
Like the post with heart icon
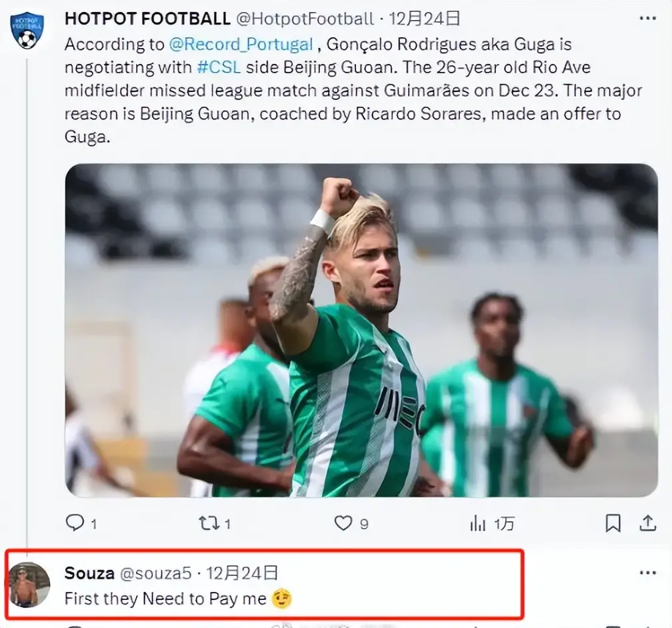pyautogui.click(x=343, y=523)
